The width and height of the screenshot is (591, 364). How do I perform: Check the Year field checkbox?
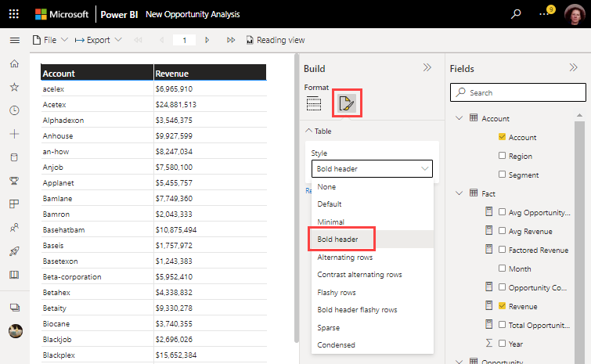(502, 344)
